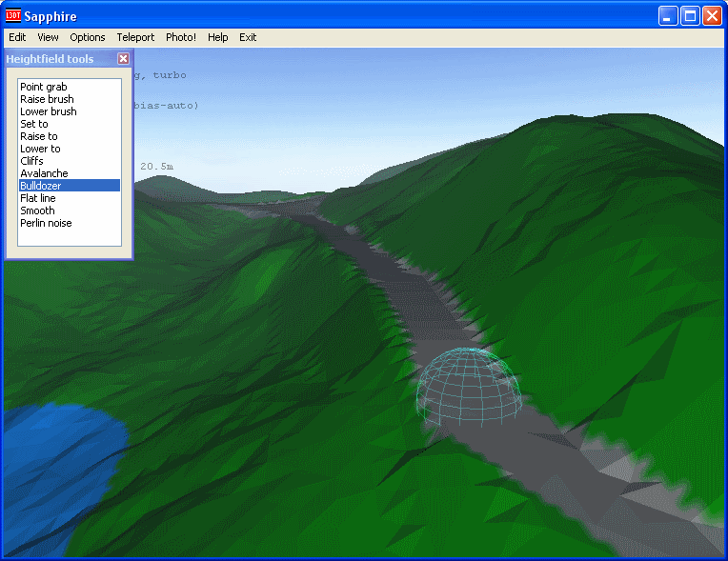Click Exit in the menu bar
This screenshot has height=561, width=728.
(x=248, y=37)
